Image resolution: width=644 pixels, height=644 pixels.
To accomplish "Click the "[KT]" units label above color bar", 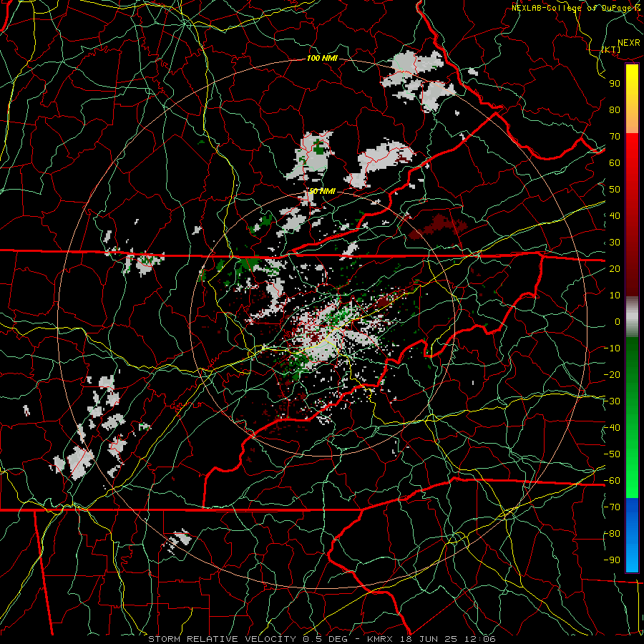I will click(611, 49).
